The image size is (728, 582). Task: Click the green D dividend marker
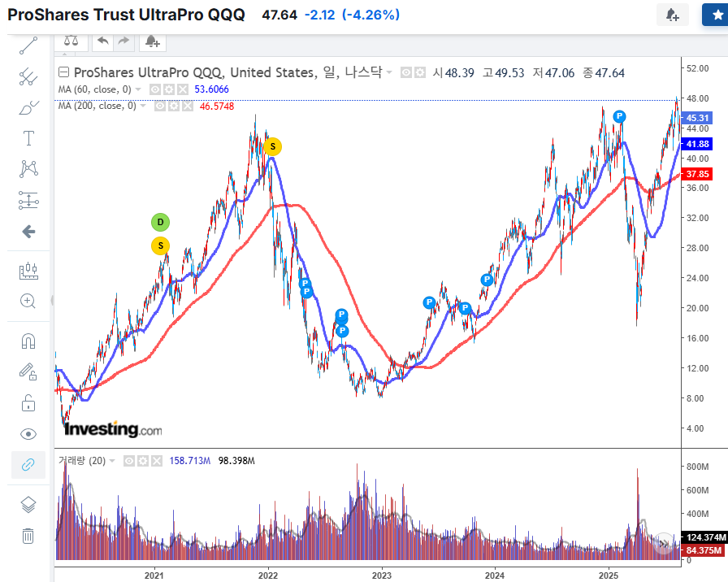(x=160, y=222)
